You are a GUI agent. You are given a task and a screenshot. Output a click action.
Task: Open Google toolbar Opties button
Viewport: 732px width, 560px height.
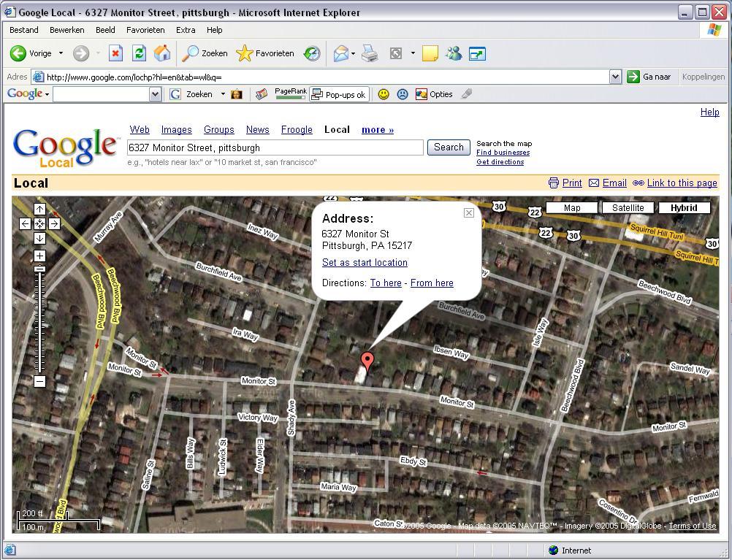(x=434, y=94)
